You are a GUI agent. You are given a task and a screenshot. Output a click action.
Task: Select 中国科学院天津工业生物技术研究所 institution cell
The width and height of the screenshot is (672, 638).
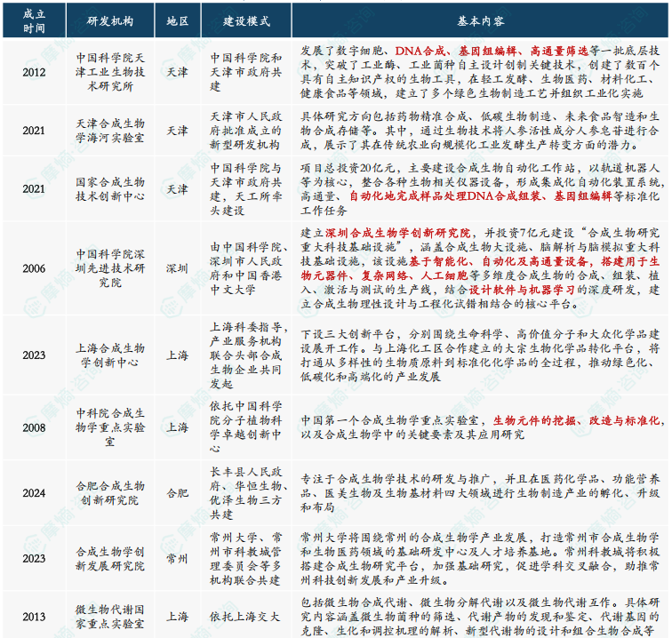[x=110, y=72]
